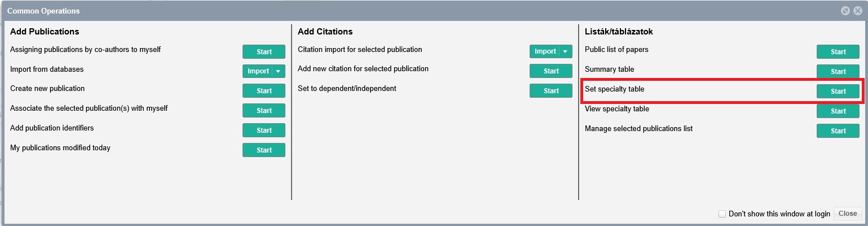Start Associate the selected publication(s) with myself
Image resolution: width=868 pixels, height=226 pixels.
tap(264, 110)
